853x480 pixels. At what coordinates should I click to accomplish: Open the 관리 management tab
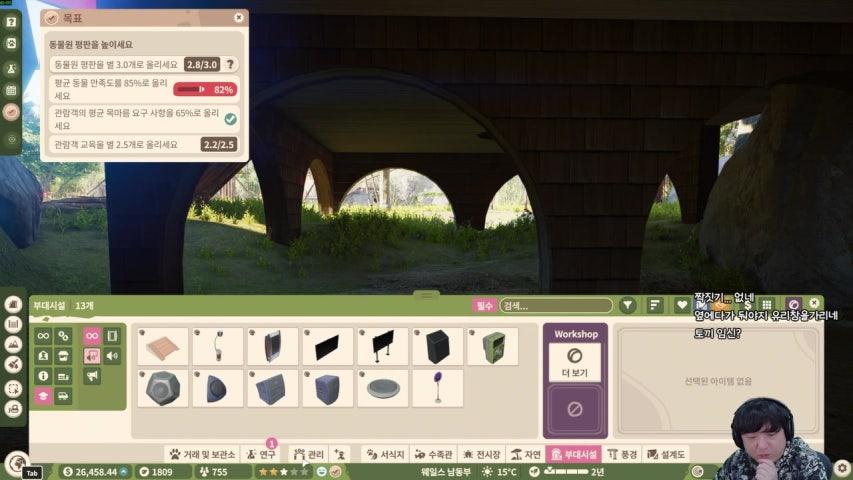point(308,454)
